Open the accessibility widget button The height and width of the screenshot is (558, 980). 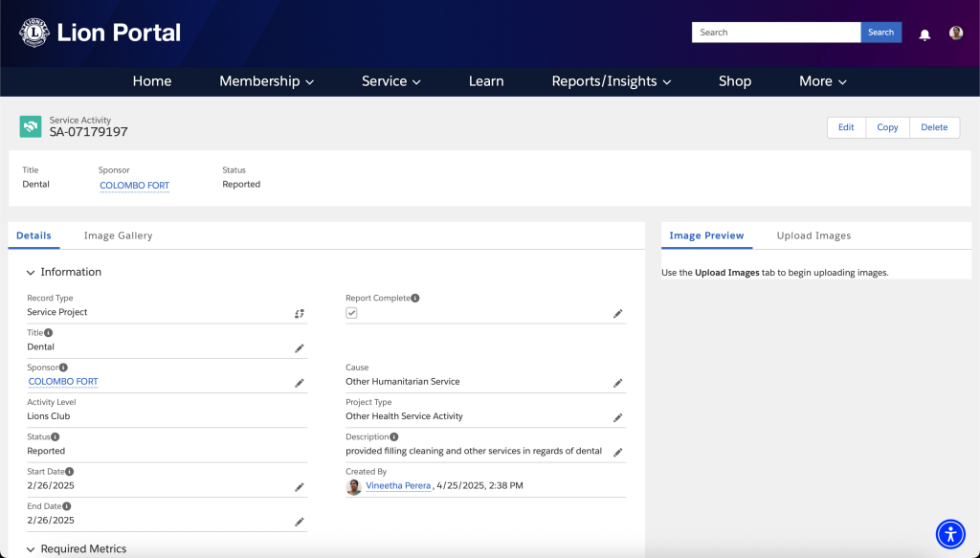pyautogui.click(x=950, y=534)
